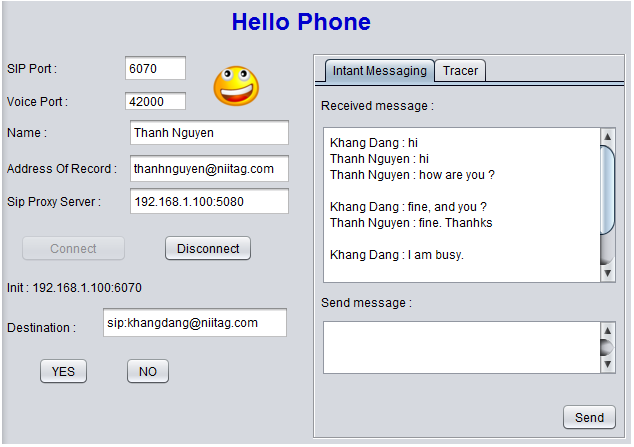634x447 pixels.
Task: Click the status text 'Init : 192.168.1.100:6070'
Action: coord(74,288)
